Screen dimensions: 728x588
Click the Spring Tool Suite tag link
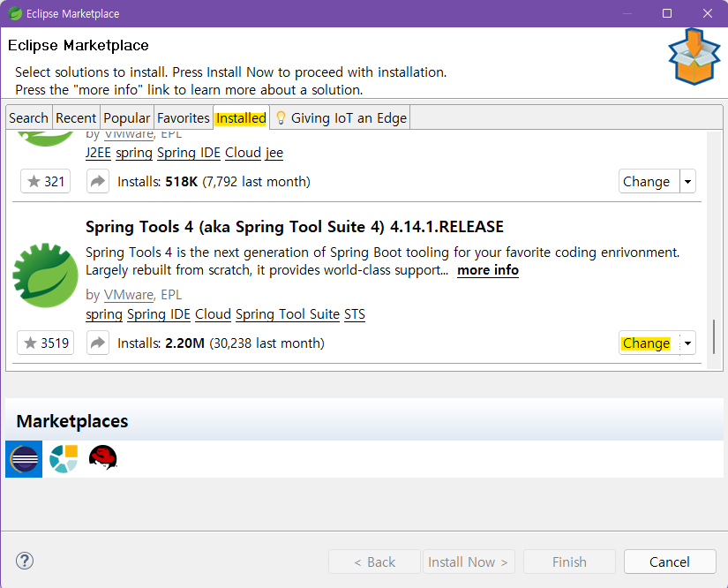coord(288,314)
